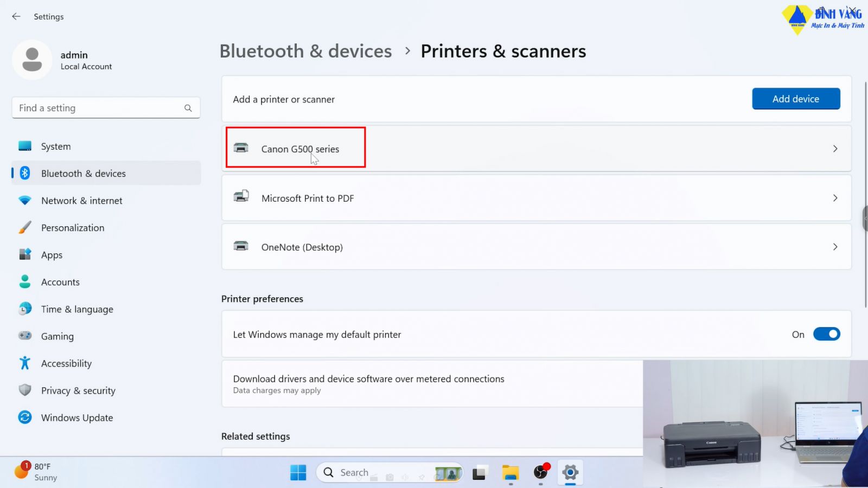Click the Privacy & security shield icon
Image resolution: width=868 pixels, height=488 pixels.
tap(25, 390)
